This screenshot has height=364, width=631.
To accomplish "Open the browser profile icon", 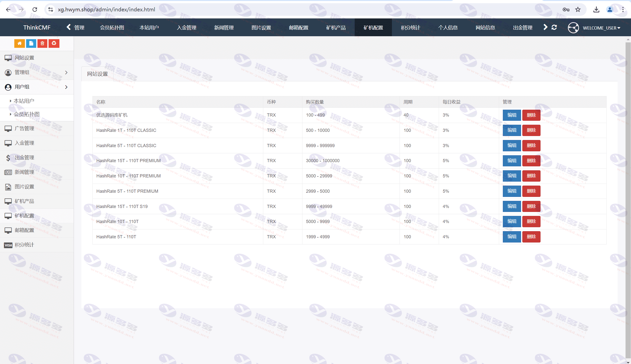I will pyautogui.click(x=610, y=10).
